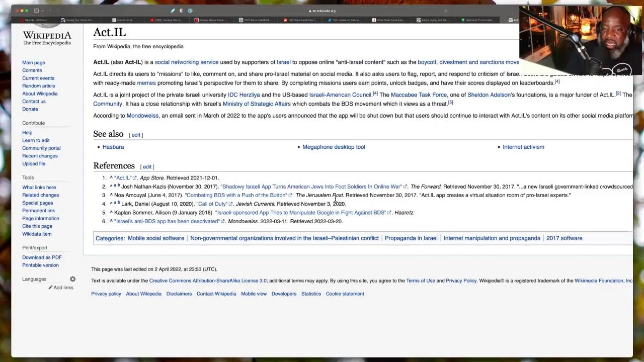Open Internet activism link

(523, 147)
